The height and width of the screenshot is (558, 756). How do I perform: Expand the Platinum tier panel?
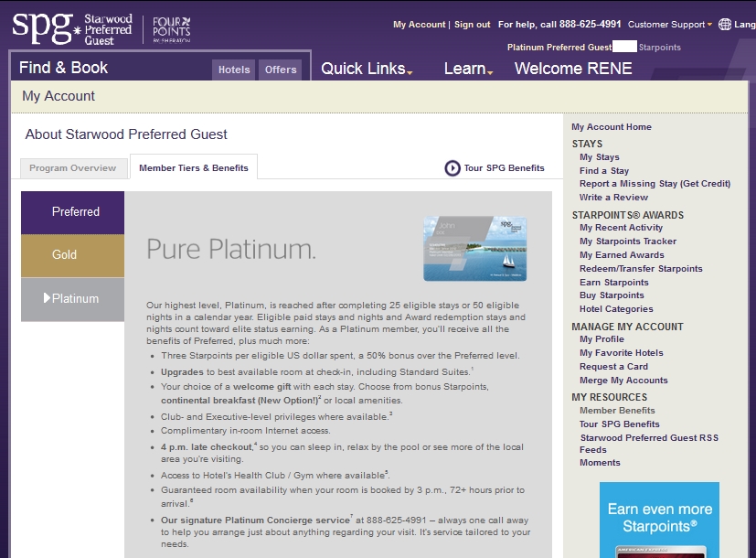[72, 296]
